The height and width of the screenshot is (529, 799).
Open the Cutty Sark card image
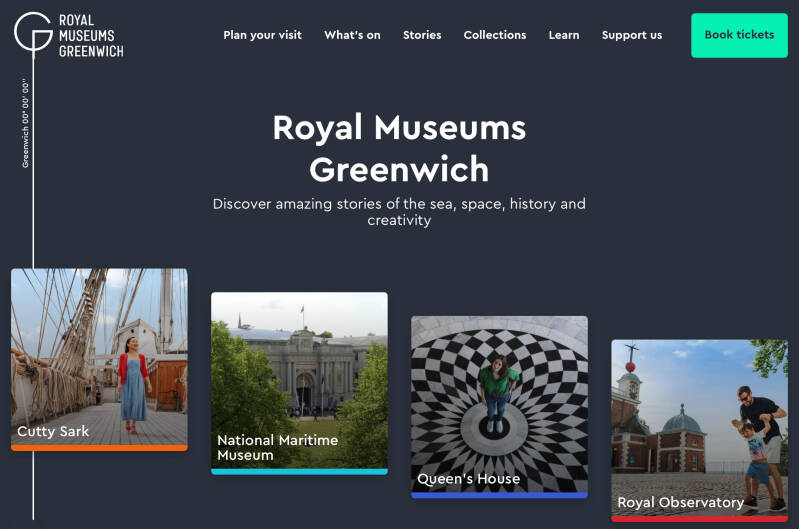(99, 359)
